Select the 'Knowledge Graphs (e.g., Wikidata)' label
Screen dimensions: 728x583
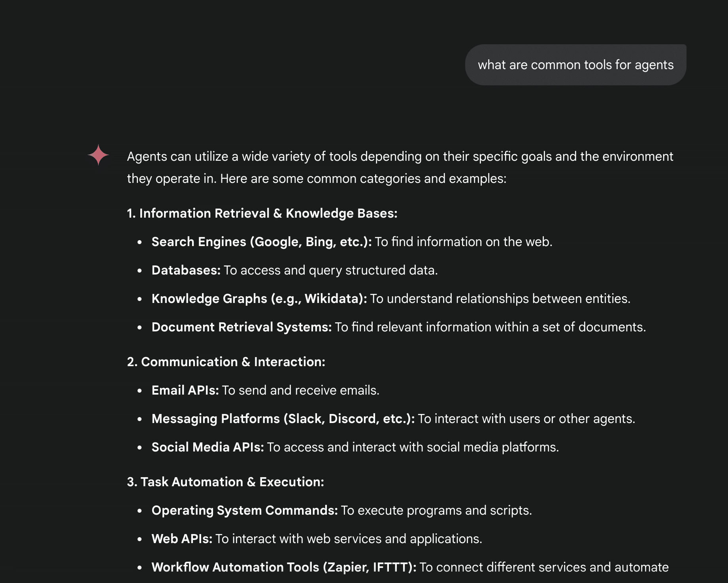pyautogui.click(x=259, y=299)
